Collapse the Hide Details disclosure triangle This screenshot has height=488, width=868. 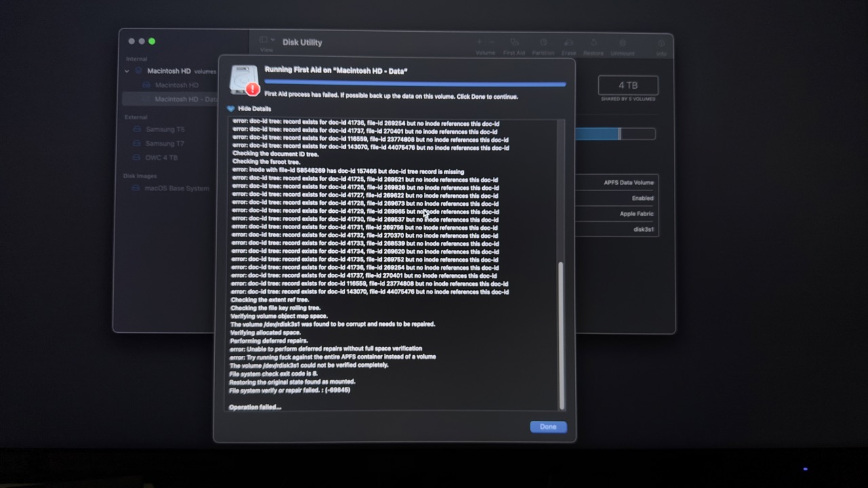point(231,108)
